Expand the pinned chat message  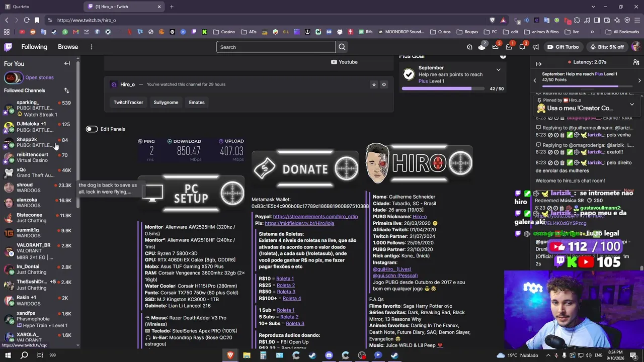(632, 104)
